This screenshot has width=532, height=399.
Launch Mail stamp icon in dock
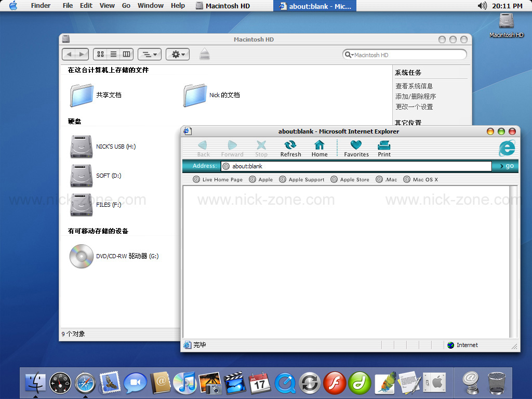tap(110, 382)
